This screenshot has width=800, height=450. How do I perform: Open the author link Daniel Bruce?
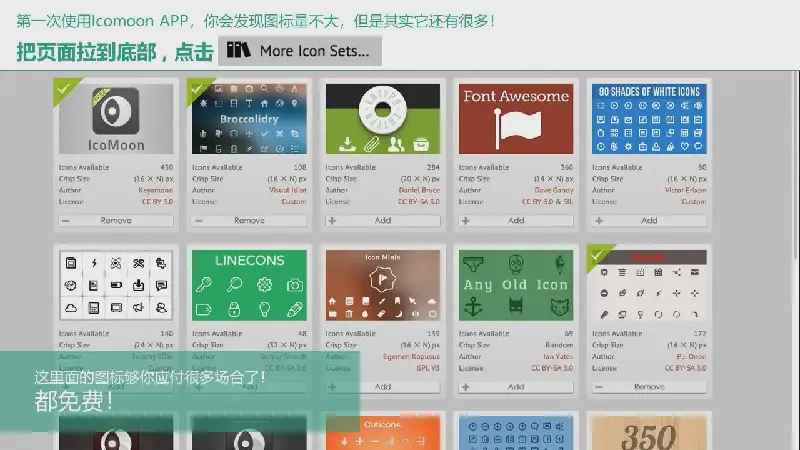(419, 190)
